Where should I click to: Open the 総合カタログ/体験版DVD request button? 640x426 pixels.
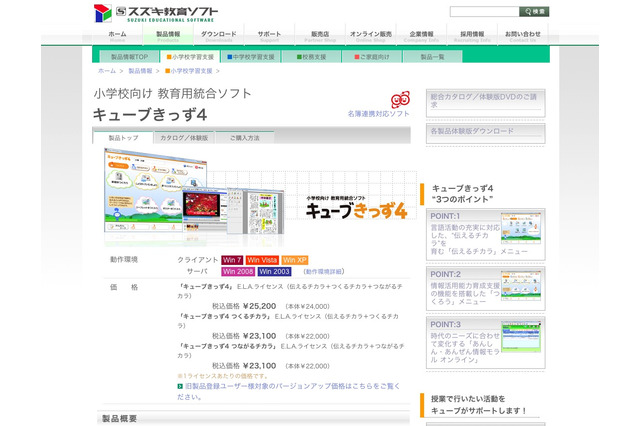coord(485,103)
